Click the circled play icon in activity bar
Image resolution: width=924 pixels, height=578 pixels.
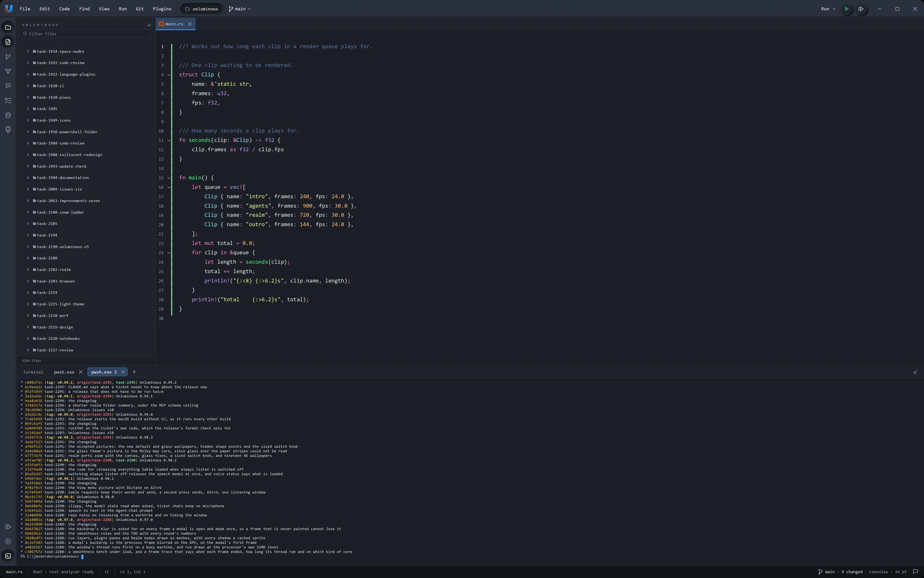pyautogui.click(x=8, y=541)
